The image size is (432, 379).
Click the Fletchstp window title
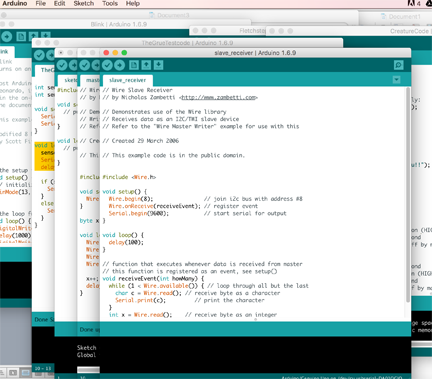[252, 31]
